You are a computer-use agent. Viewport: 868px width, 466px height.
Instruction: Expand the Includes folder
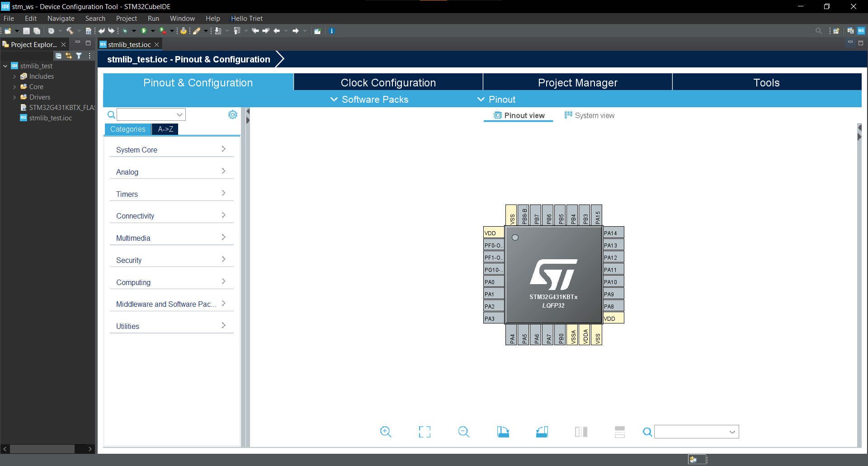point(14,76)
